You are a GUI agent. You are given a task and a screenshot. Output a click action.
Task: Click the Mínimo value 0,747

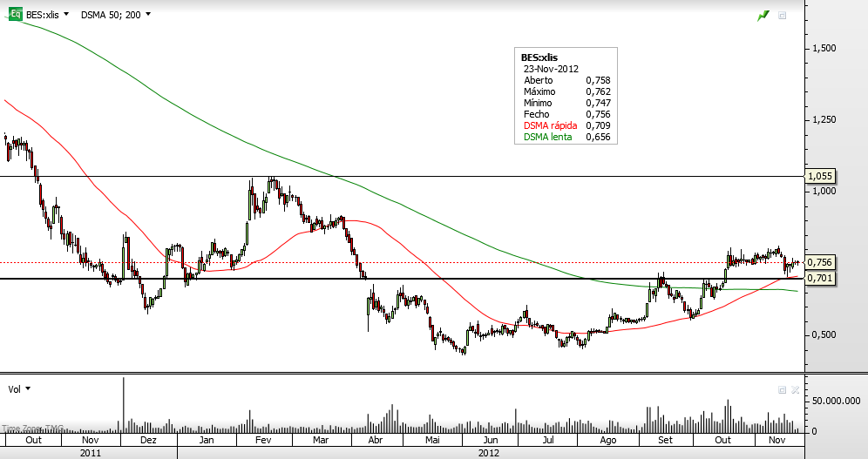[598, 103]
